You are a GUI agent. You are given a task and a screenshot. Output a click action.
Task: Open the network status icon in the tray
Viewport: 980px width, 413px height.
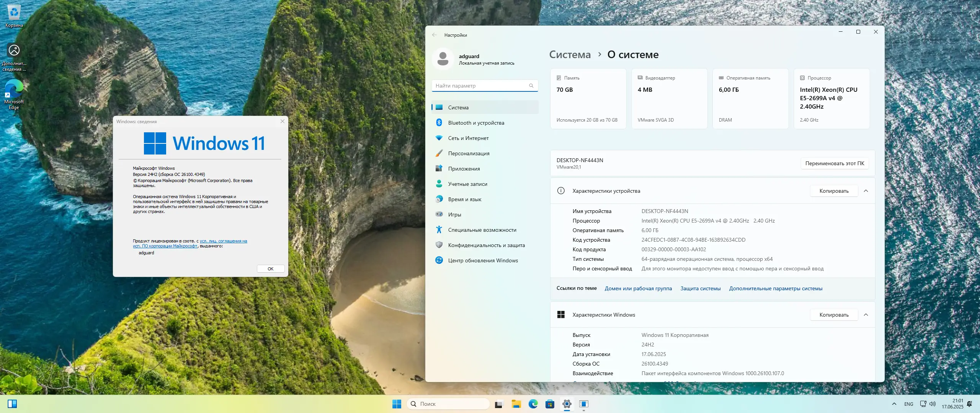(x=924, y=404)
